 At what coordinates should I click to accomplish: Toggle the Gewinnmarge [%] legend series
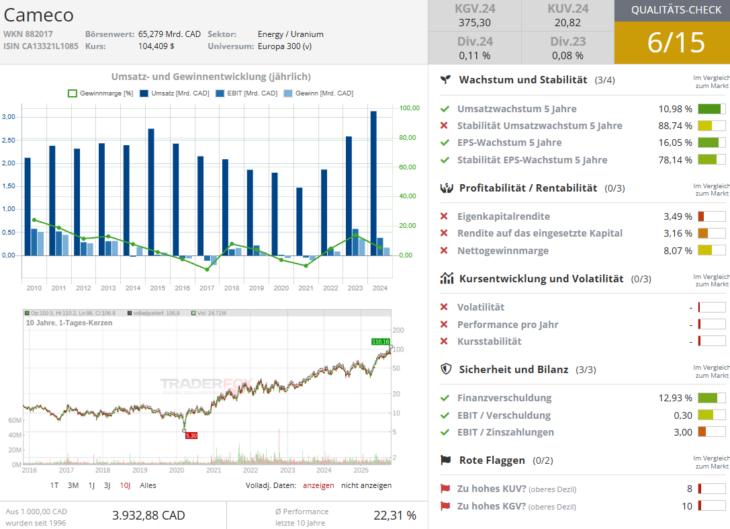coord(100,93)
